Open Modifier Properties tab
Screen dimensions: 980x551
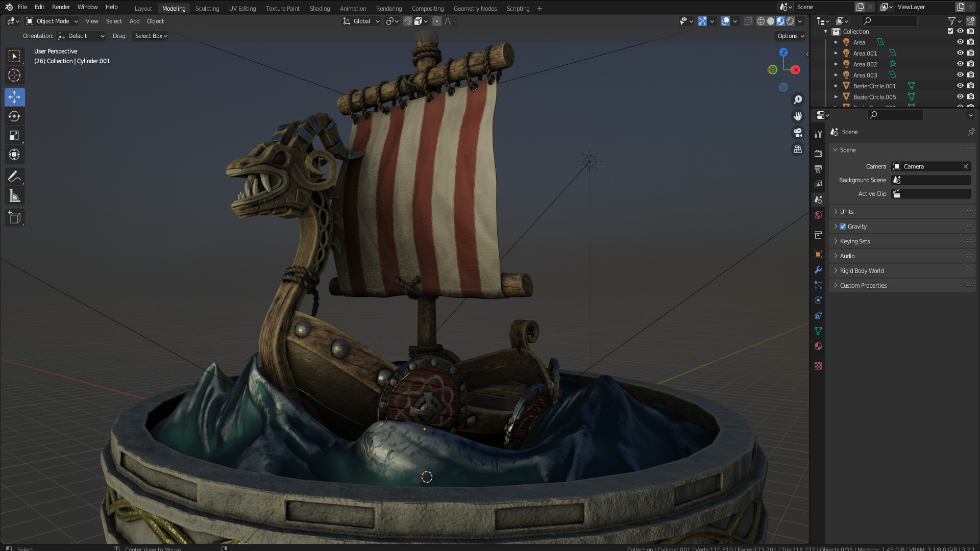click(818, 269)
